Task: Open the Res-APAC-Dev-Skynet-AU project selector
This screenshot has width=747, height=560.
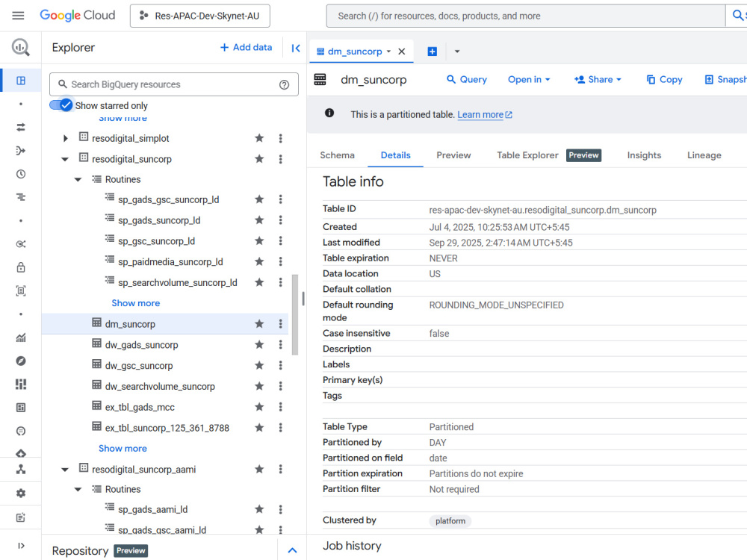Action: click(x=200, y=16)
